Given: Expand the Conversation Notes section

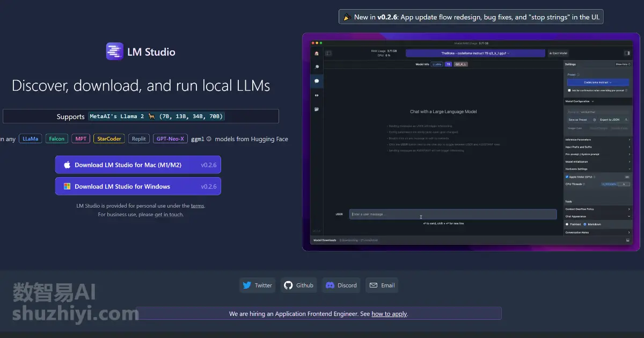Looking at the screenshot, I should pos(597,232).
